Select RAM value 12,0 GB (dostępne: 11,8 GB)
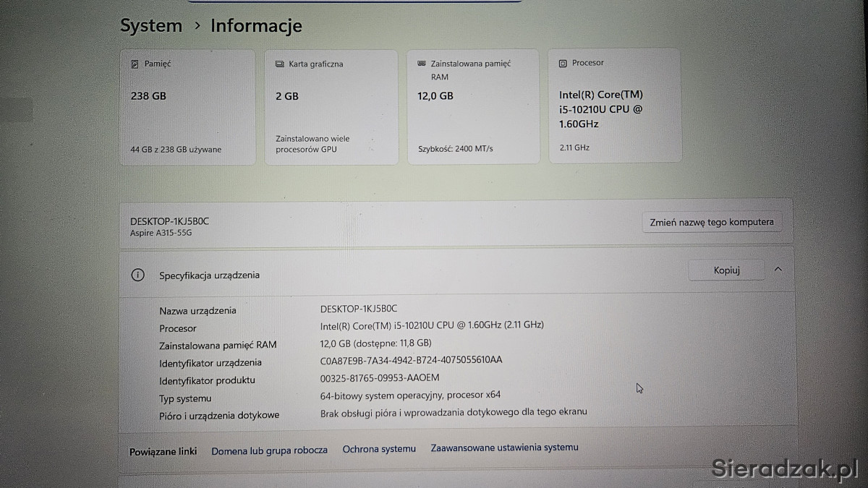 click(x=375, y=343)
